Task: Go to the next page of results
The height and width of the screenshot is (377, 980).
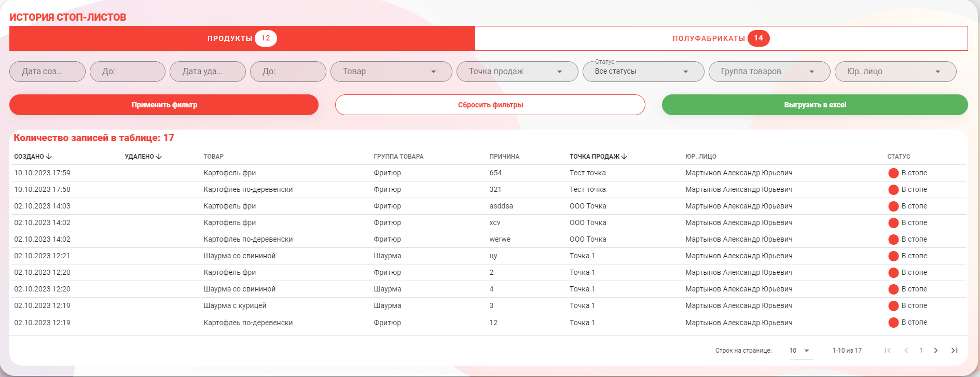Action: pos(936,351)
